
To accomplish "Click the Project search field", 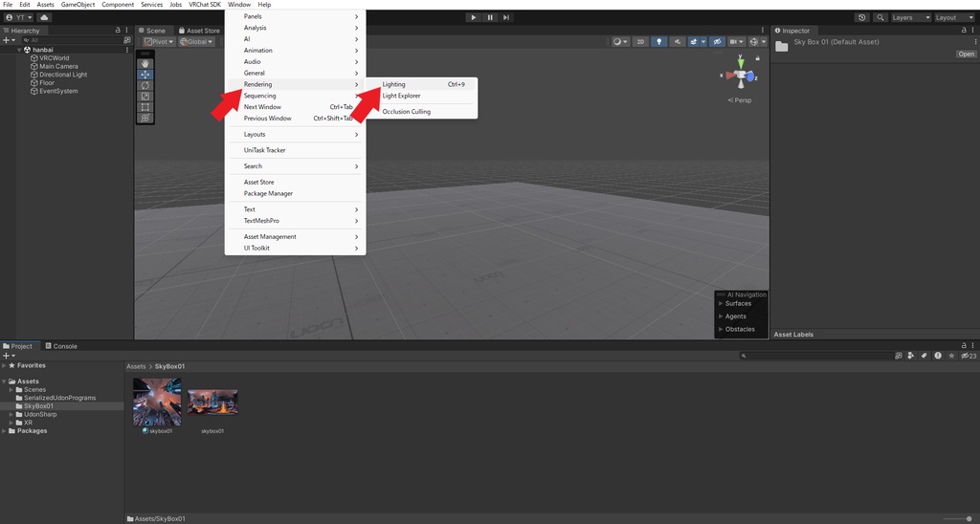I will click(817, 356).
